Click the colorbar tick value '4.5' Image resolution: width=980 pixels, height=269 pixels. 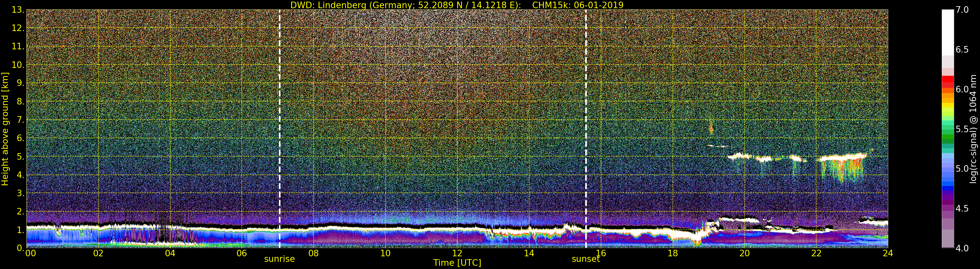(x=962, y=209)
